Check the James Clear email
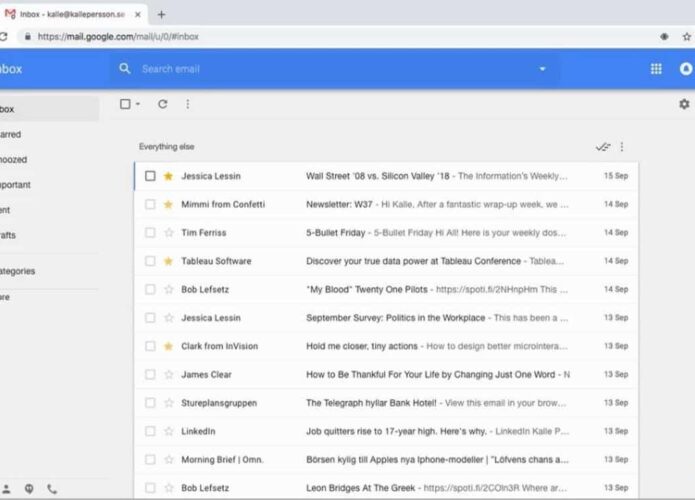Screen dimensions: 695x500 pyautogui.click(x=150, y=375)
